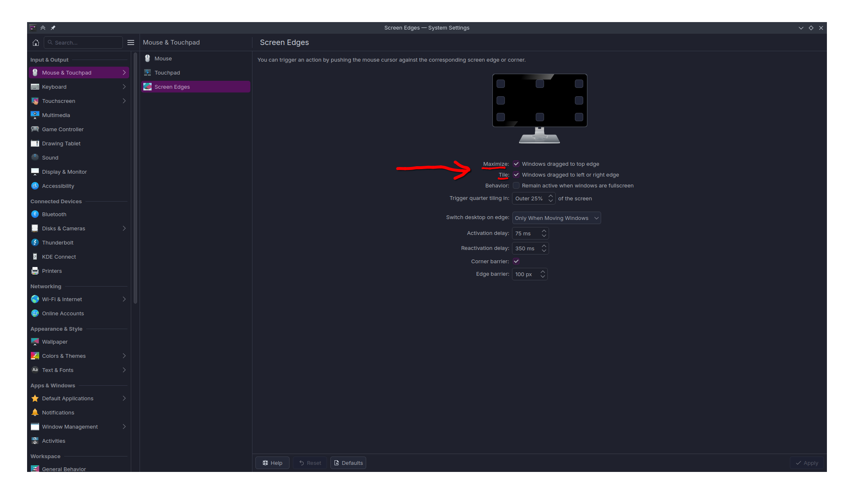Open Drawing Tablet icon
Image resolution: width=854 pixels, height=504 pixels.
point(35,143)
